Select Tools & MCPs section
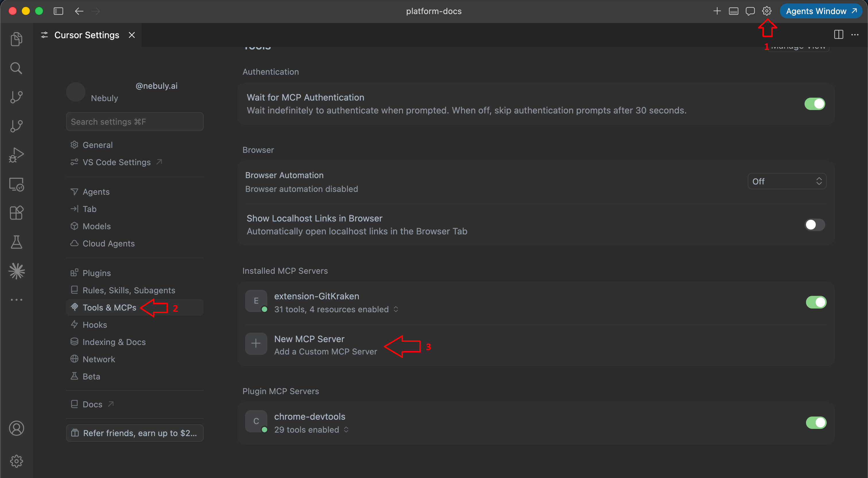Viewport: 868px width, 478px height. (x=135, y=308)
